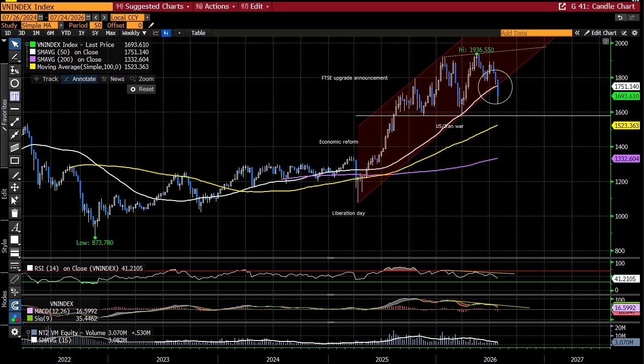Open the Suggested Charts dropdown

154,6
